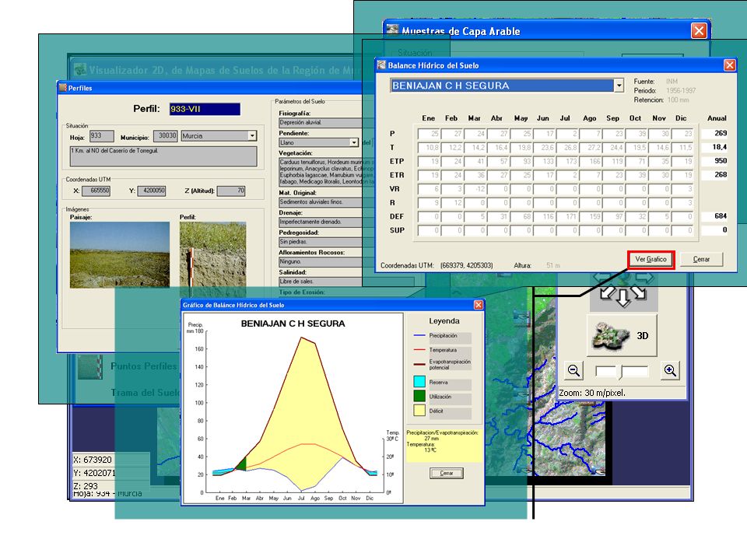This screenshot has width=747, height=560.
Task: Pan the map downward with the down arrow
Action: coord(623,298)
